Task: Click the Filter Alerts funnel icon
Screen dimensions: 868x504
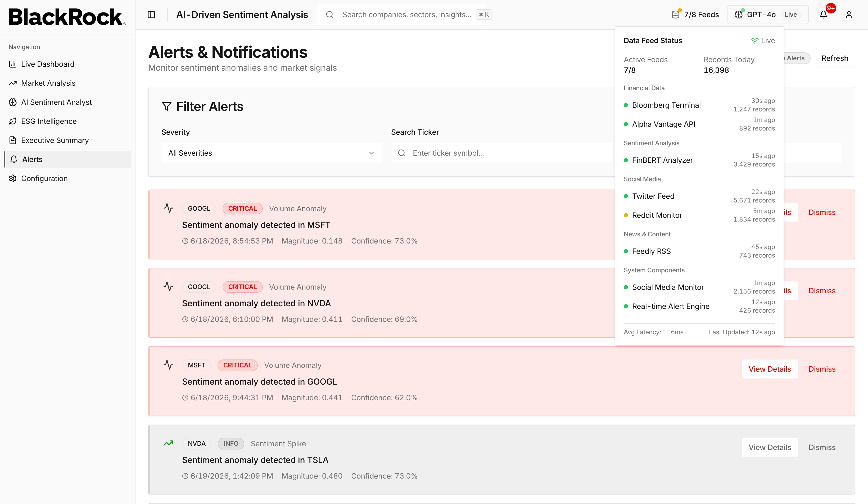Action: coord(167,106)
